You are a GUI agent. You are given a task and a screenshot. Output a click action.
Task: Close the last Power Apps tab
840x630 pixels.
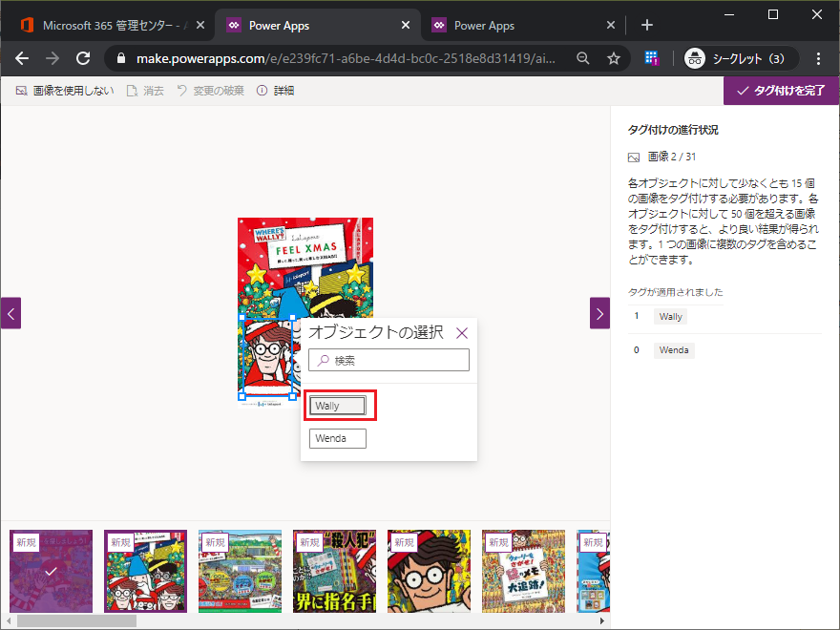point(610,25)
